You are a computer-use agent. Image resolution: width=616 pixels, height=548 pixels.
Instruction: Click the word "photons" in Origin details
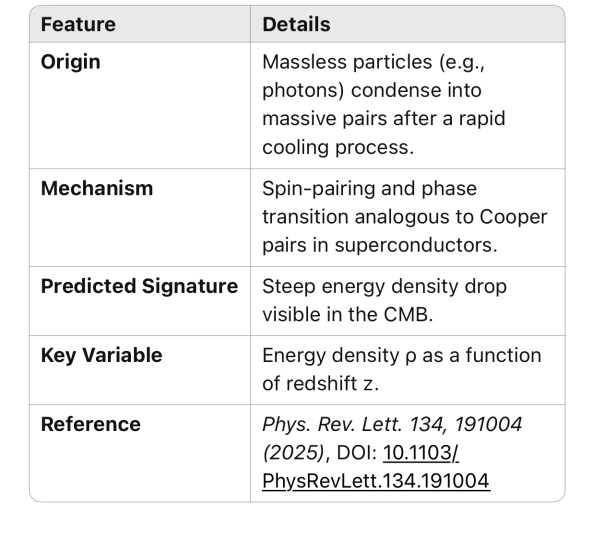point(296,90)
